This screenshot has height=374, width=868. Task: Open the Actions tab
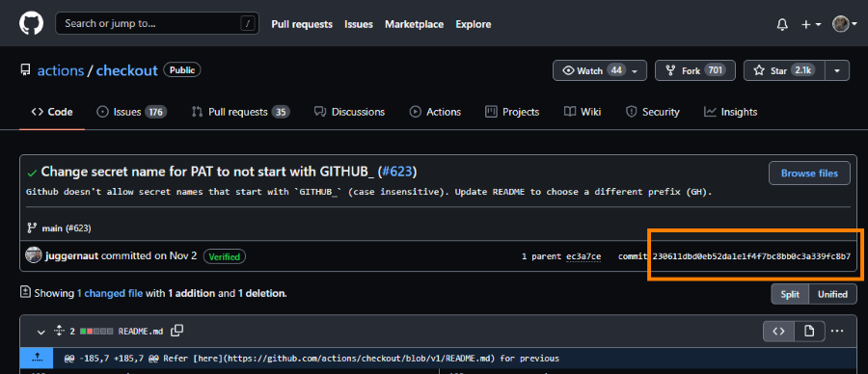click(435, 112)
